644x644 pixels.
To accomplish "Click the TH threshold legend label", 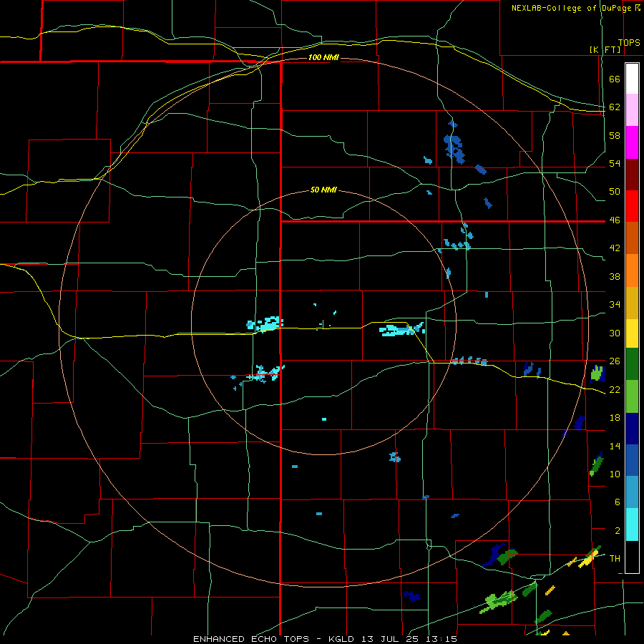I will pos(615,559).
